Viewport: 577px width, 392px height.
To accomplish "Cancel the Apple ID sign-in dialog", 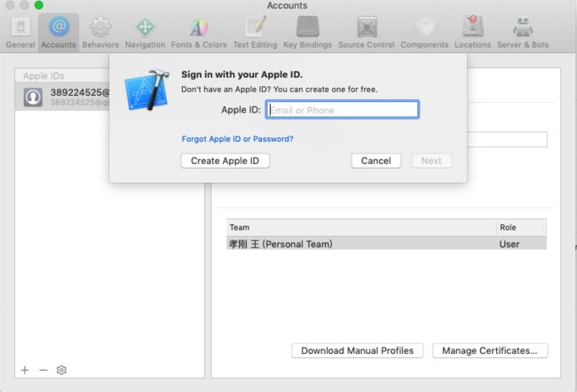I will point(375,161).
